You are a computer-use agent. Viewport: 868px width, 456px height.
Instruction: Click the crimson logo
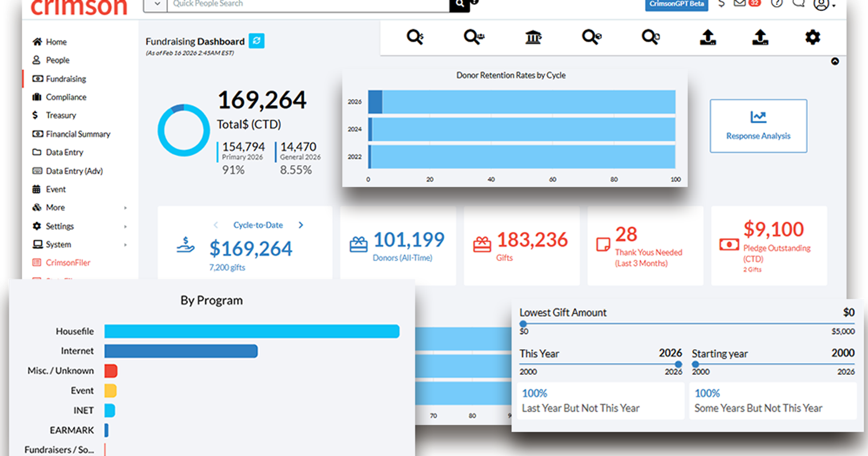[79, 7]
